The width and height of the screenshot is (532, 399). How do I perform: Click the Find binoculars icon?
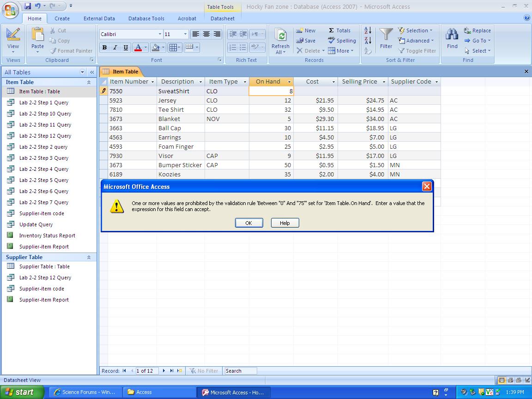[452, 35]
